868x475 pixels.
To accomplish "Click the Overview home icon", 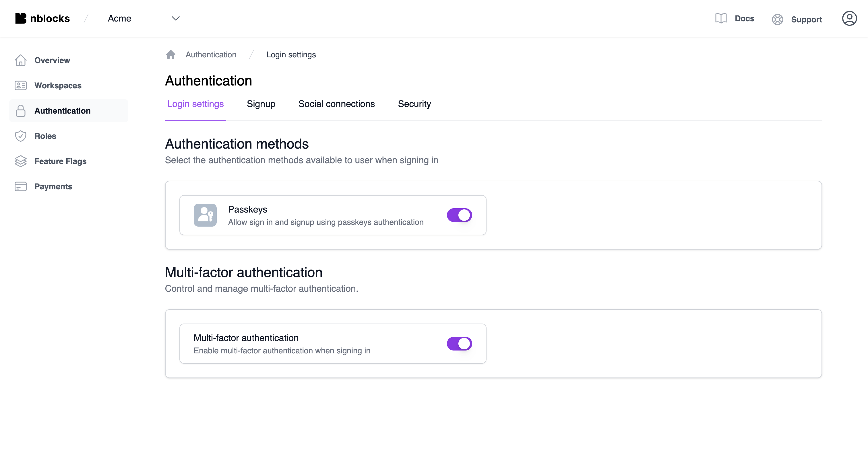I will tap(21, 60).
